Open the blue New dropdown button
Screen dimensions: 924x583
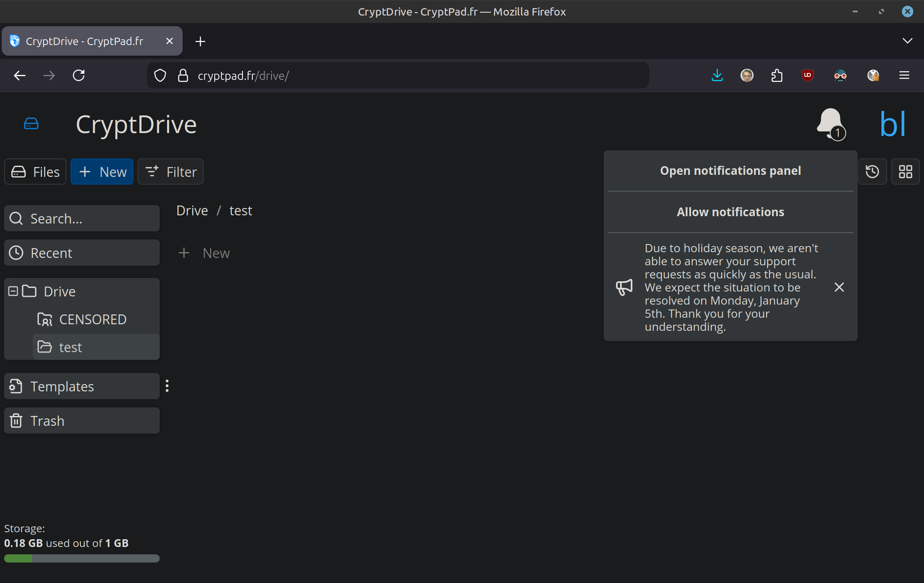coord(102,172)
